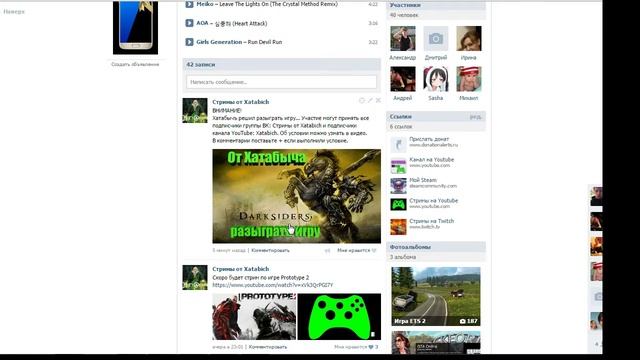Open member Андрей's avatar
The width and height of the screenshot is (640, 360).
pyautogui.click(x=403, y=79)
